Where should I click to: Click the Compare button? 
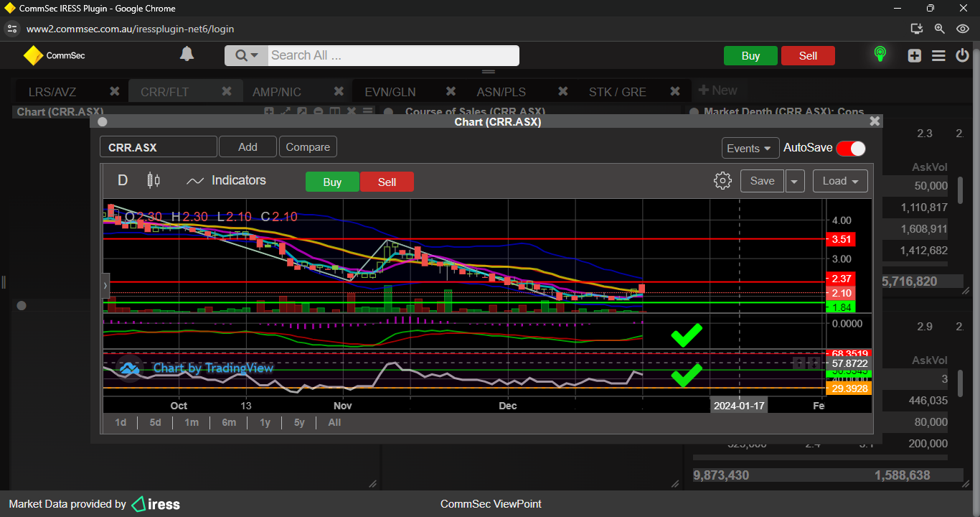[308, 146]
